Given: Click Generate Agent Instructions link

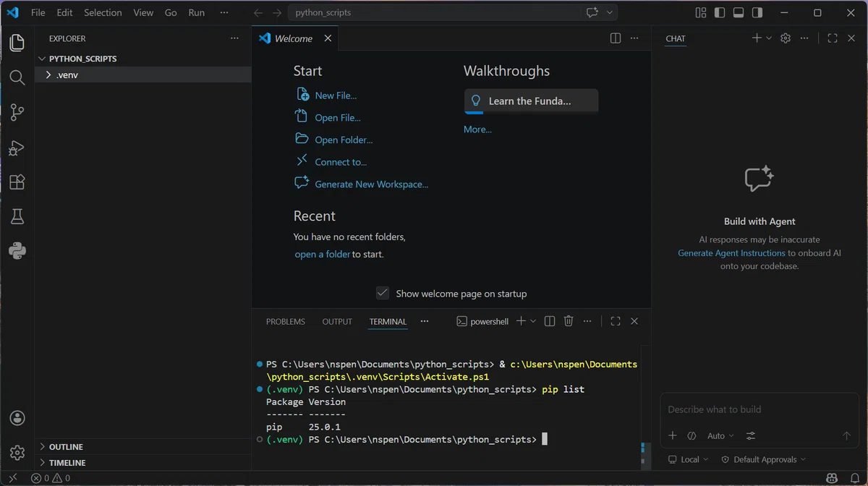Looking at the screenshot, I should pos(731,253).
